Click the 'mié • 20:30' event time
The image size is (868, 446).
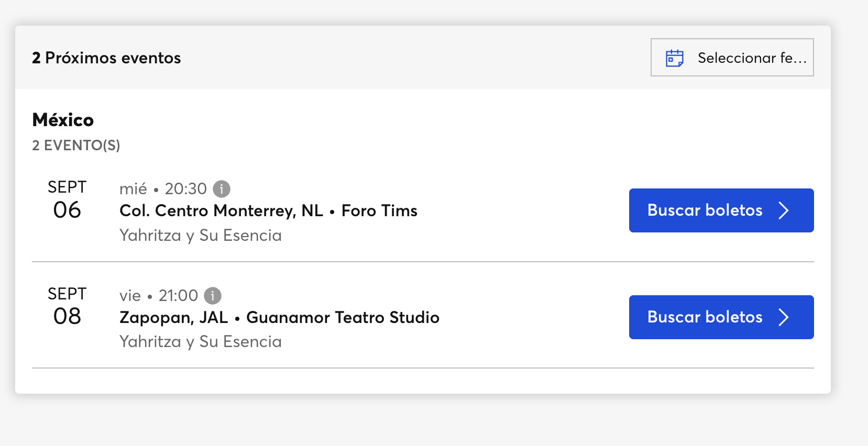coord(163,188)
